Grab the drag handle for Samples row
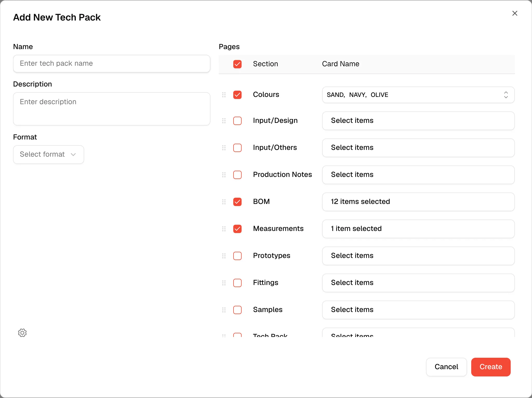Screen dimensions: 532x398 [224, 310]
